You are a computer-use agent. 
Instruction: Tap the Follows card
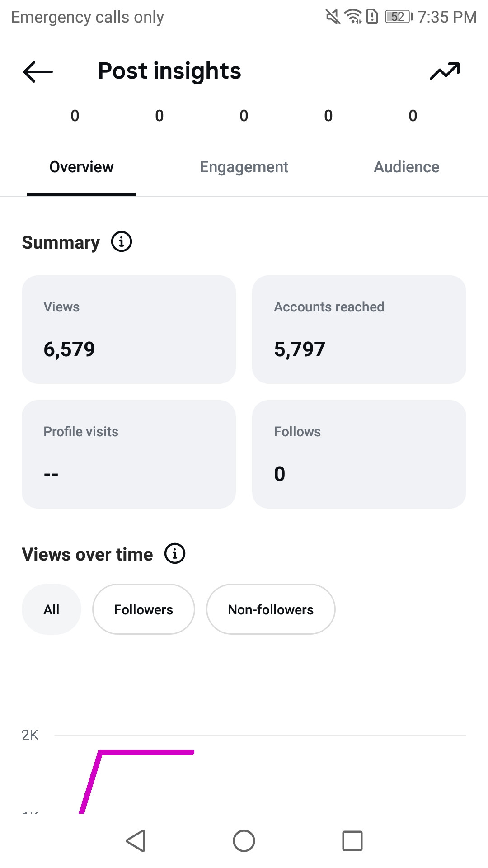point(359,454)
